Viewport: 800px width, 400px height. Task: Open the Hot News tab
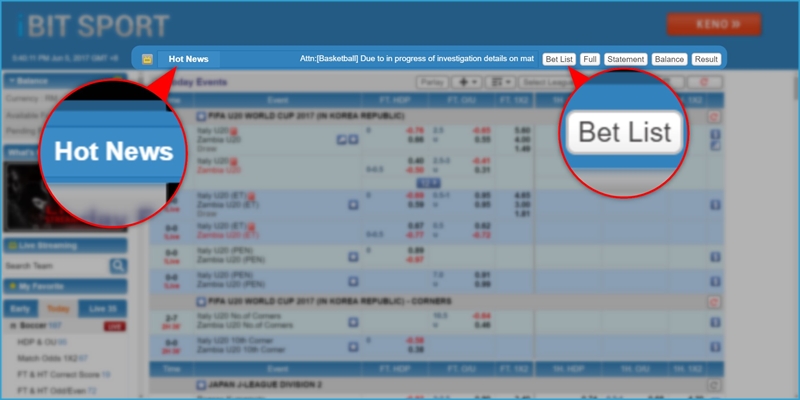pos(188,60)
